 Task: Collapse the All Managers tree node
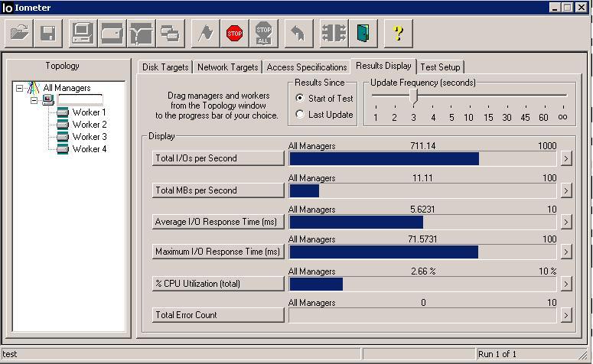[19, 89]
